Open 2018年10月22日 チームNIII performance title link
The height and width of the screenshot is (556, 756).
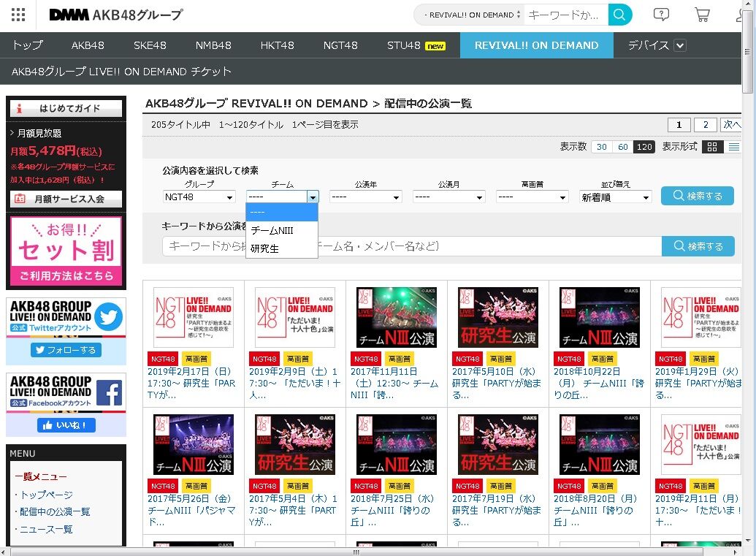click(x=599, y=384)
